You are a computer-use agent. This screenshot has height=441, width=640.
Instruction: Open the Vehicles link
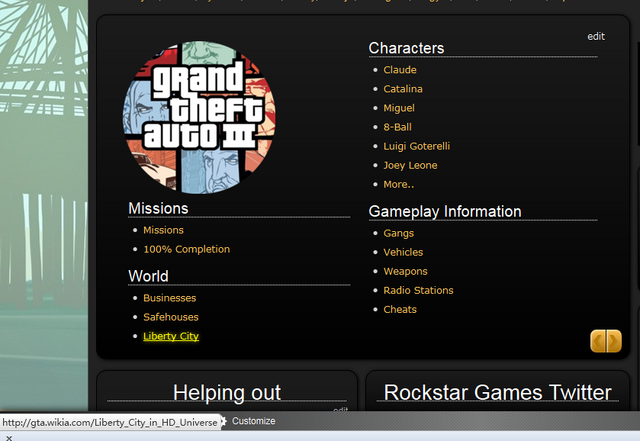(x=403, y=252)
